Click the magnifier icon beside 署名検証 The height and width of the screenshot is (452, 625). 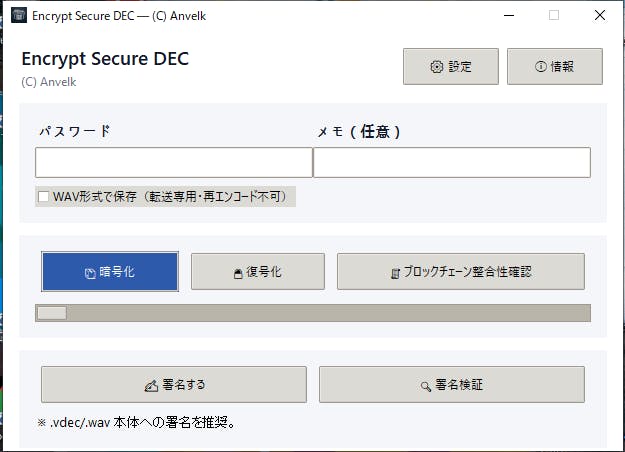(x=426, y=385)
